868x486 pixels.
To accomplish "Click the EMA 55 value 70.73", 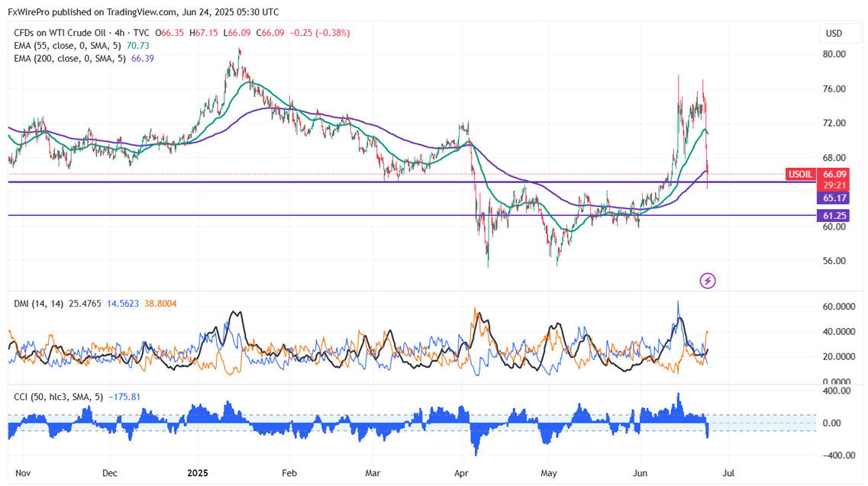I will (x=138, y=46).
